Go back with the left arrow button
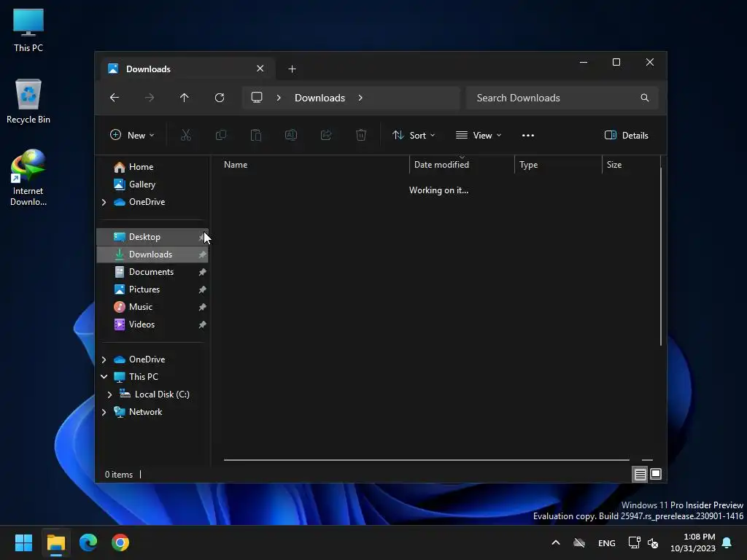747x560 pixels. pyautogui.click(x=115, y=98)
